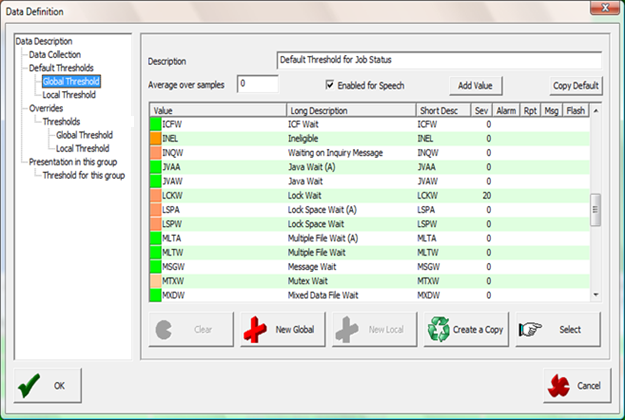
Task: Select Local Threshold under Default Thresholds
Action: coord(68,94)
